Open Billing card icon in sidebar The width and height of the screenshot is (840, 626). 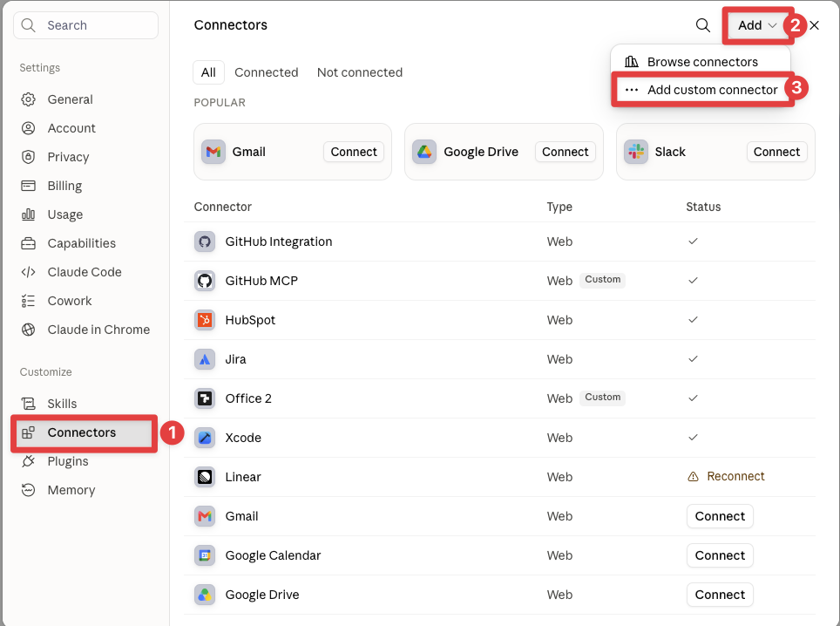pos(29,186)
